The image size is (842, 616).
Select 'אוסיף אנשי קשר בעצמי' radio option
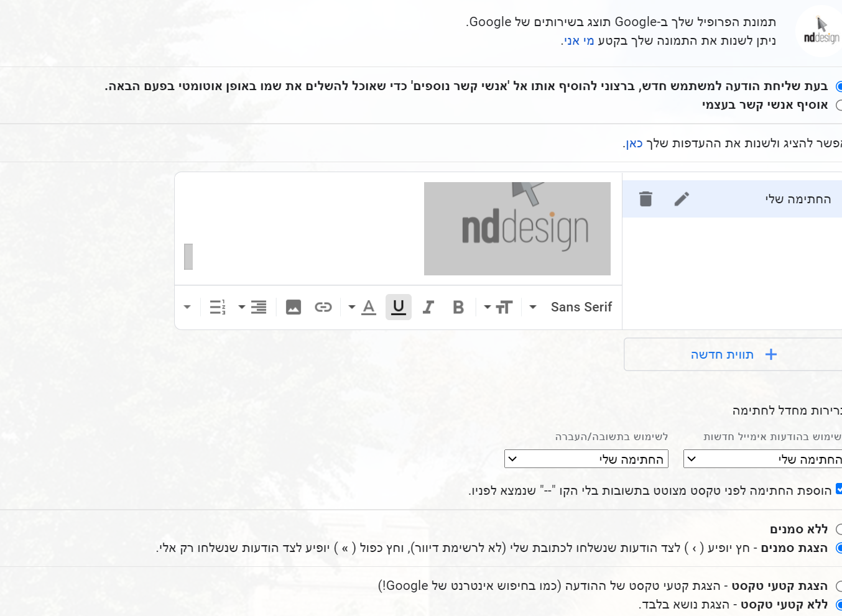pyautogui.click(x=838, y=105)
